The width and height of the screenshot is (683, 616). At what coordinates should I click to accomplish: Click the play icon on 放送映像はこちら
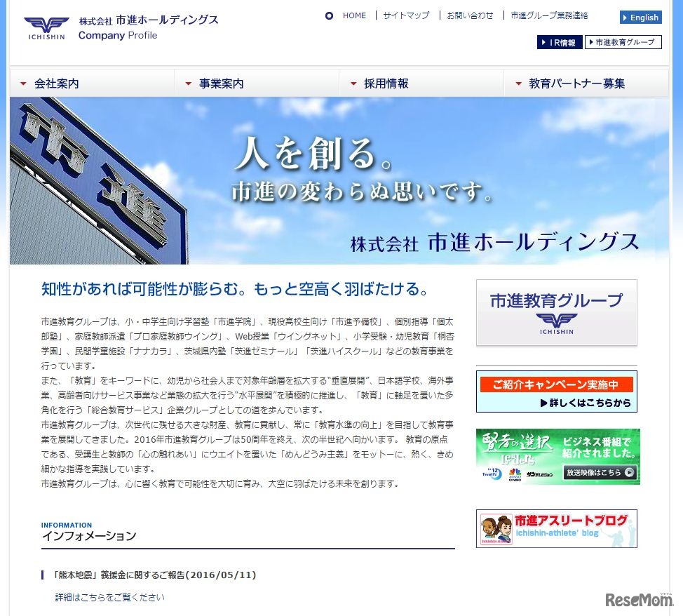(x=630, y=472)
